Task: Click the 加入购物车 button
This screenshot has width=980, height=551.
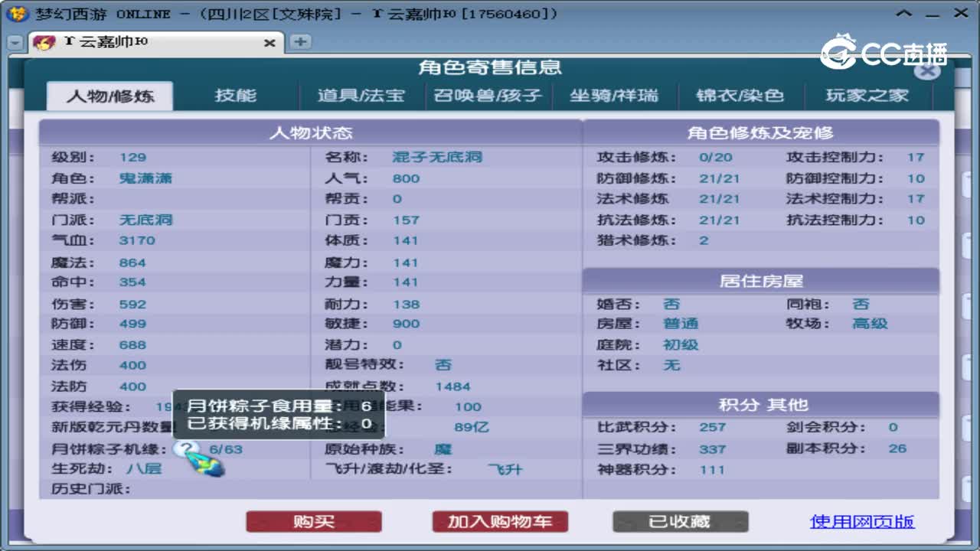Action: click(x=500, y=522)
